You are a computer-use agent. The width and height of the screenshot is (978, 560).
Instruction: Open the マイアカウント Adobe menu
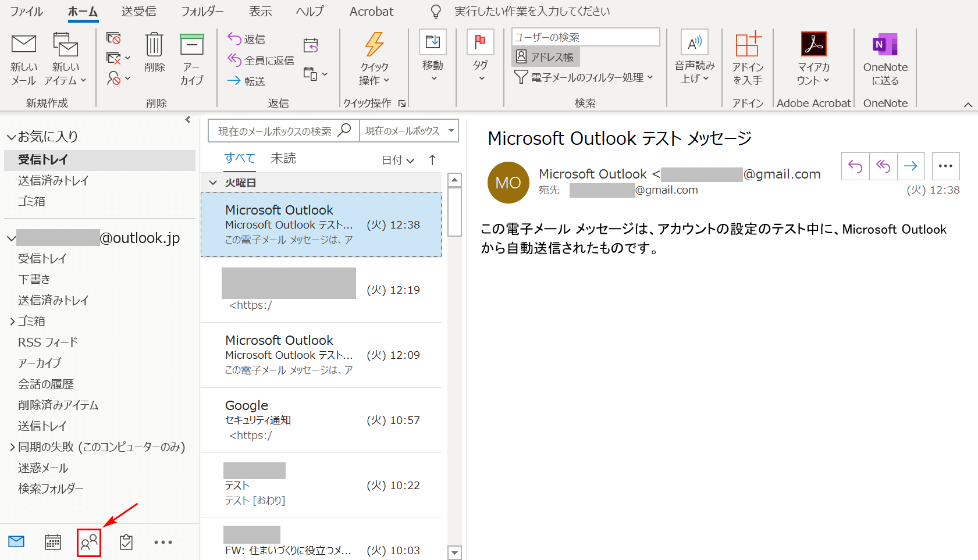point(813,58)
